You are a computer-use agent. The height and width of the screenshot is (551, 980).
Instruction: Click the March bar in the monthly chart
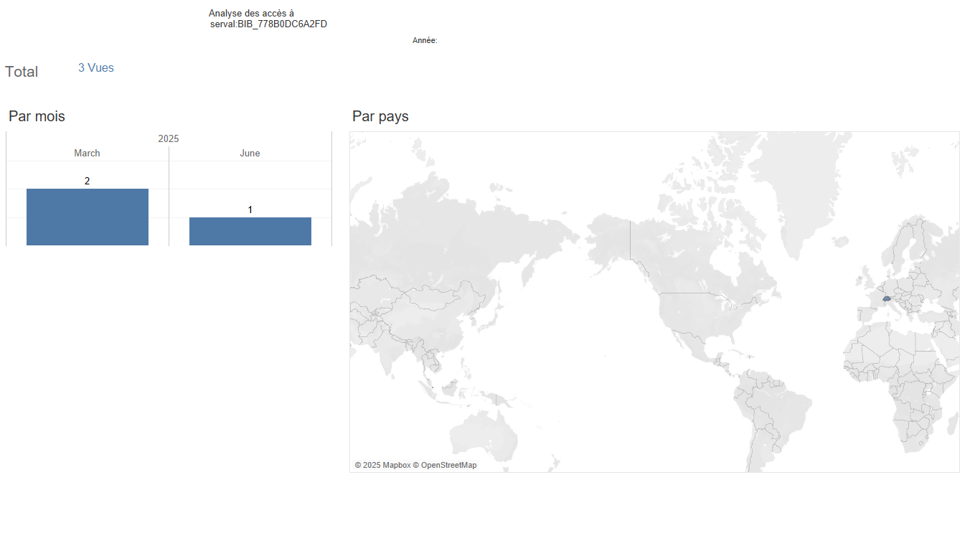[x=87, y=217]
